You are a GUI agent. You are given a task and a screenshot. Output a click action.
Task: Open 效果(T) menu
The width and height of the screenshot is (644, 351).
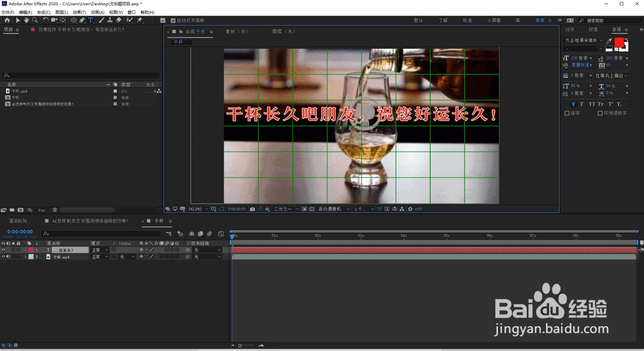(79, 12)
